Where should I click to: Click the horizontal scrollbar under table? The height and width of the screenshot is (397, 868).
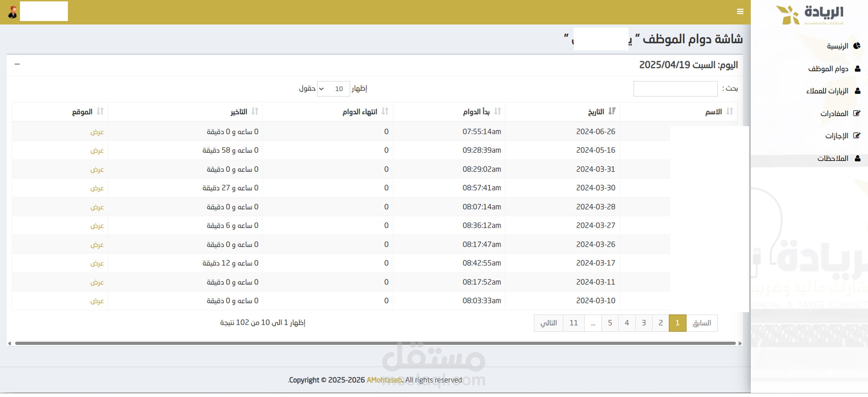point(374,343)
